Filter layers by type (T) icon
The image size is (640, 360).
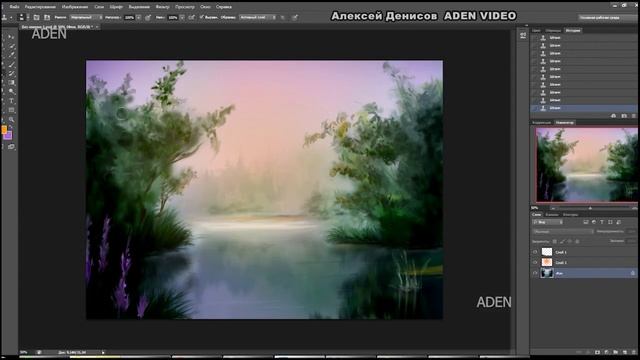[602, 222]
